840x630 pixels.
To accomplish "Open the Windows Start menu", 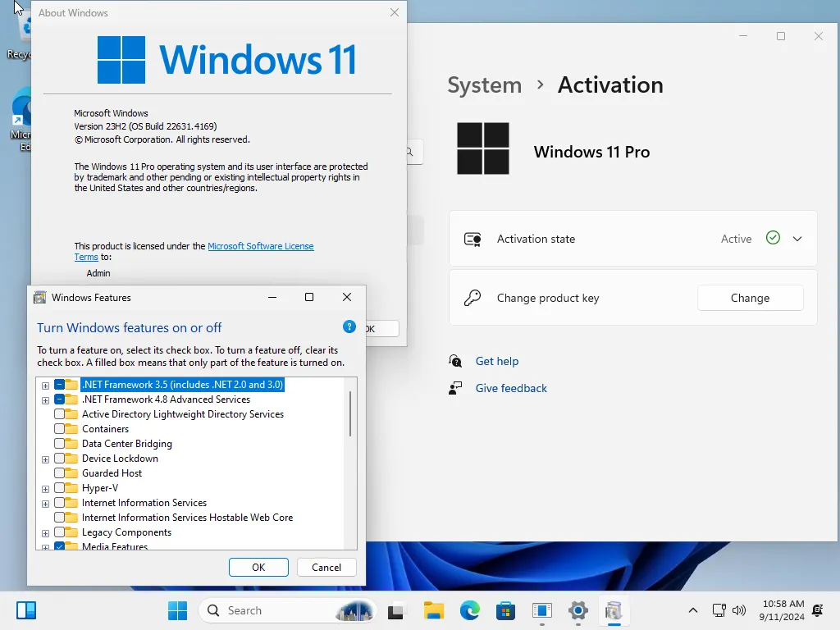I will pyautogui.click(x=177, y=610).
